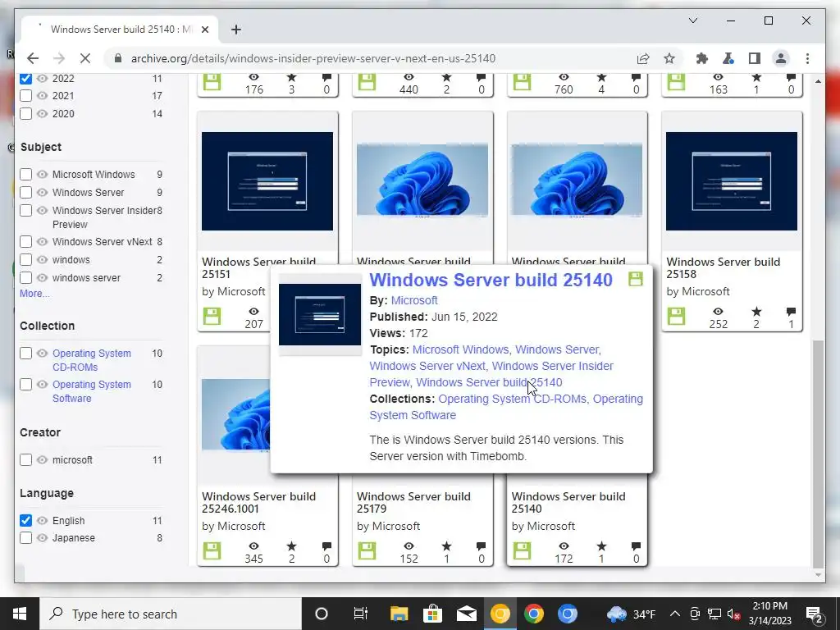Open File Explorer from taskbar
The width and height of the screenshot is (840, 630).
[x=399, y=614]
